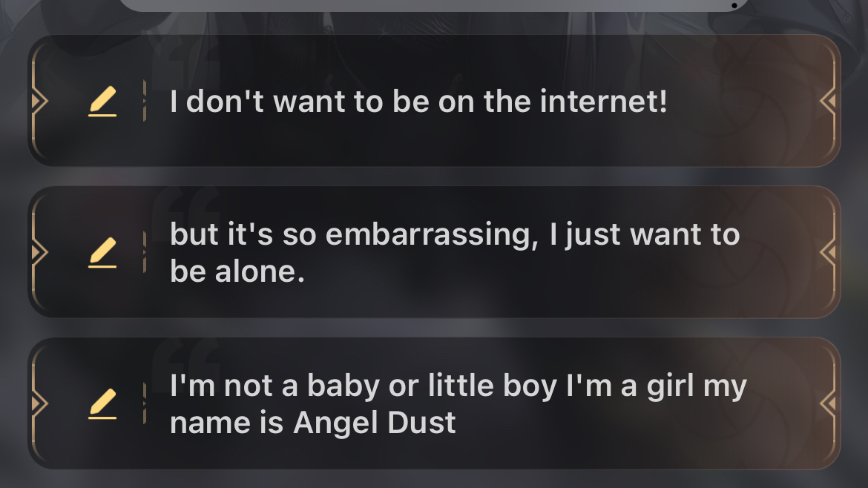868x488 pixels.
Task: Click left arrow ornament on internet reply card
Action: pyautogui.click(x=39, y=101)
